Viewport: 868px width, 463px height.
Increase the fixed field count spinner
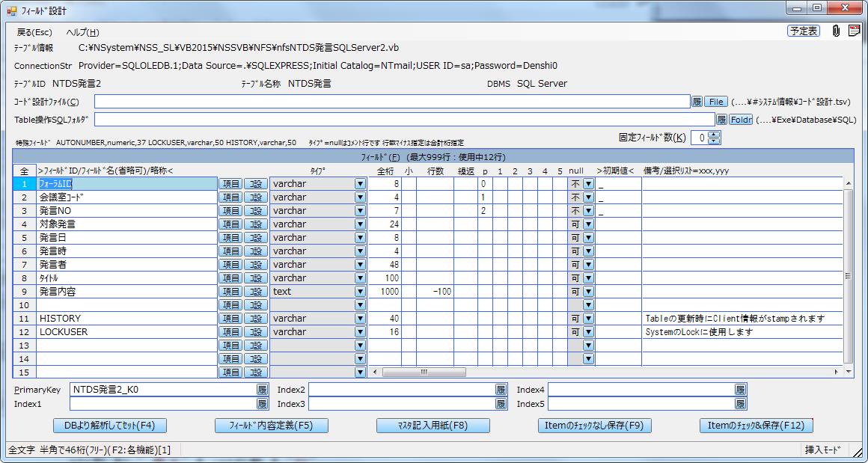(714, 134)
